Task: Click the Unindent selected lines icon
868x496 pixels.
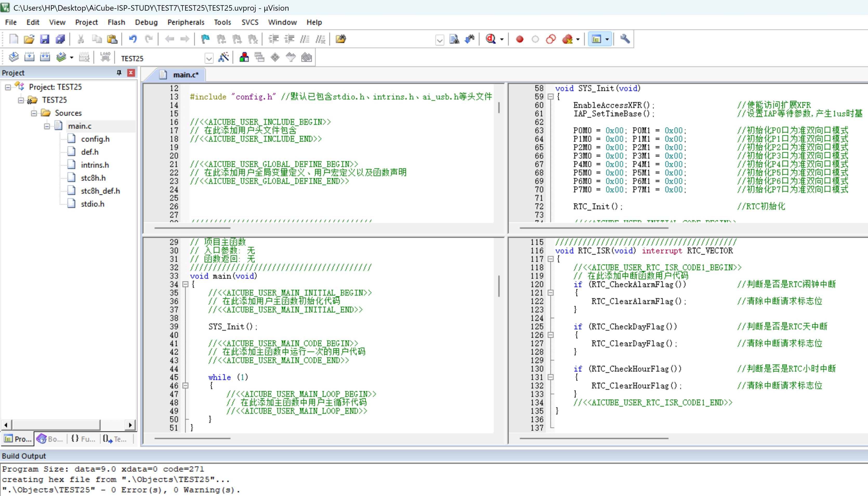Action: 289,39
